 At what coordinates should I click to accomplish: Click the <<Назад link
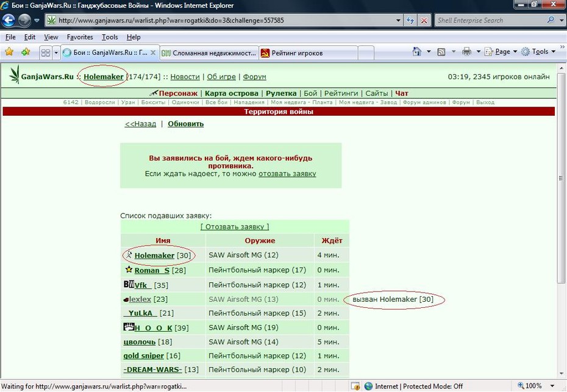click(x=140, y=124)
